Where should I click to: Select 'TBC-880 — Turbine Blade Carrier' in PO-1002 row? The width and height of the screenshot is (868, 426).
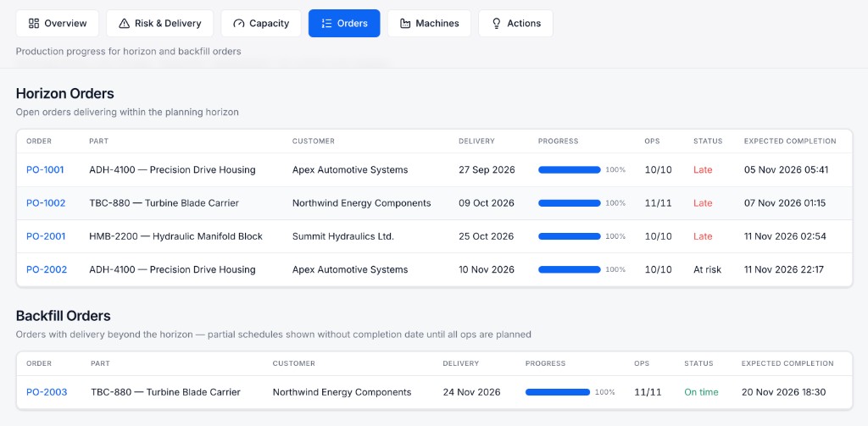[x=164, y=203]
